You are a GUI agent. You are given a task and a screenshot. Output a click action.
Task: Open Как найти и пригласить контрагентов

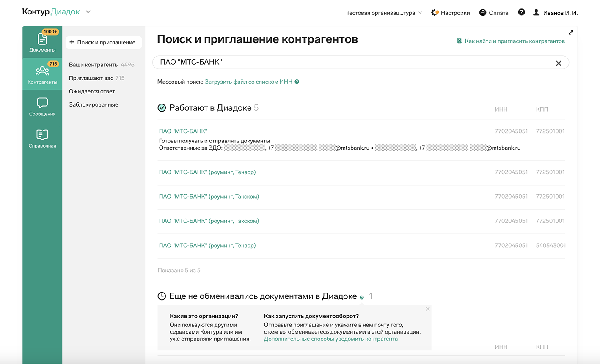pyautogui.click(x=515, y=41)
